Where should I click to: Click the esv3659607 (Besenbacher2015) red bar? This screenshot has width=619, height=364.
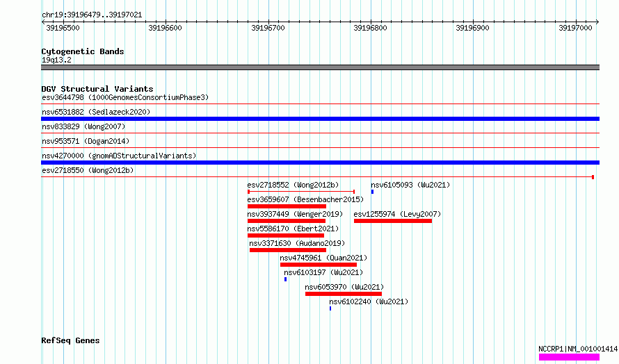pos(287,206)
